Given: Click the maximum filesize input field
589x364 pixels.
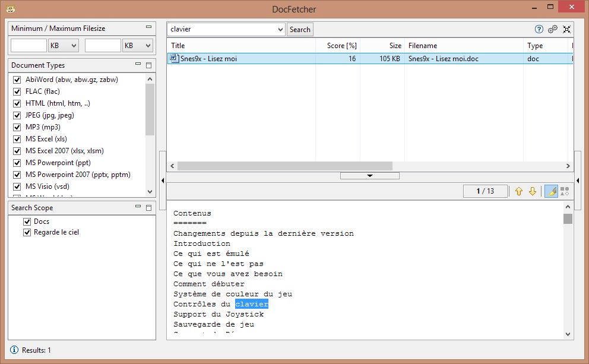Looking at the screenshot, I should tap(103, 46).
